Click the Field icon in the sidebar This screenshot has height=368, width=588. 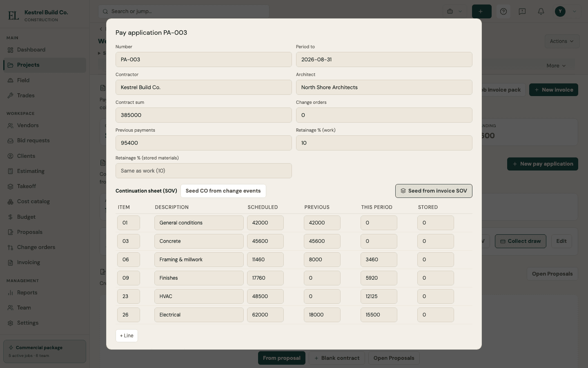[x=10, y=81]
